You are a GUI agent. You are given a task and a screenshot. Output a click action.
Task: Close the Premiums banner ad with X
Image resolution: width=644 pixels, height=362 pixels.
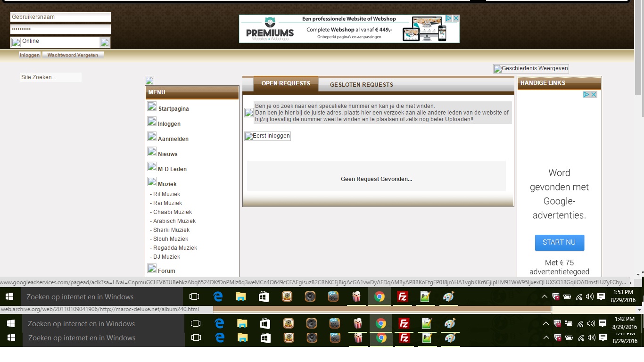tap(456, 18)
